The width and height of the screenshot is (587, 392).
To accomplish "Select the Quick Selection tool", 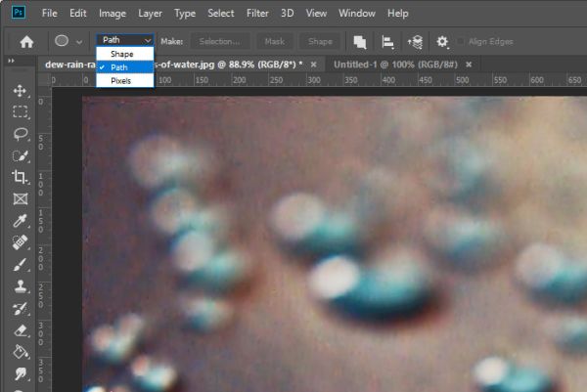I will tap(21, 155).
